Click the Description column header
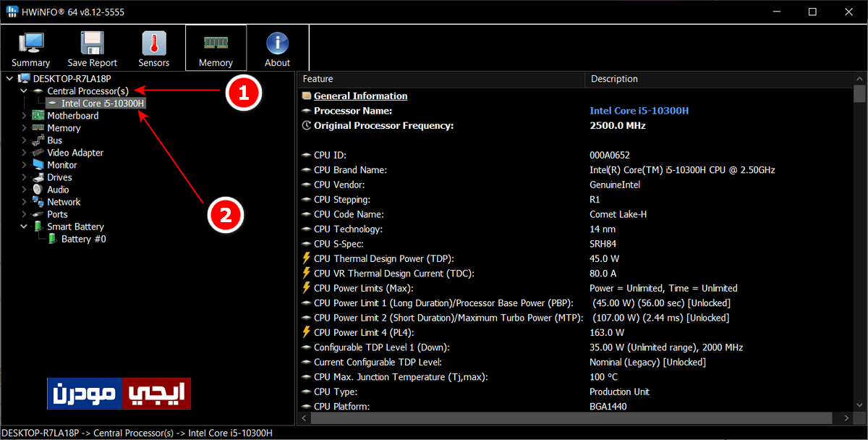Screen dimensions: 868x440 click(x=719, y=79)
